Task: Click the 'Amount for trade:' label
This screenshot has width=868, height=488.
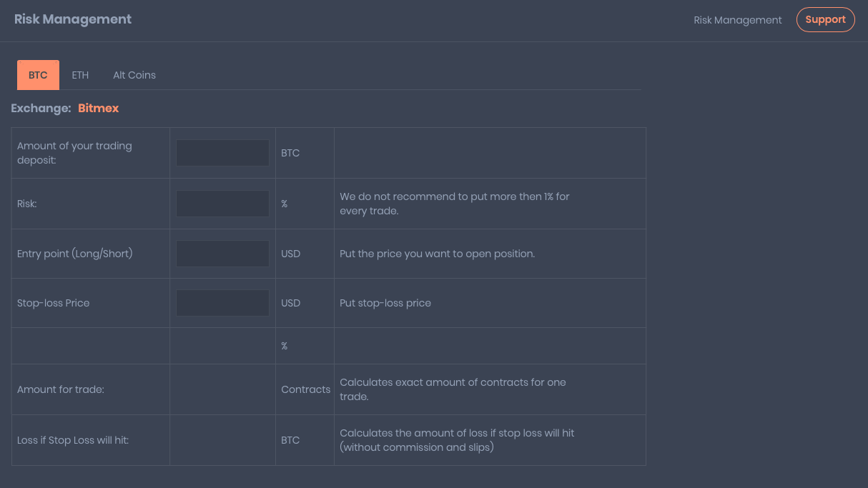Action: [x=61, y=389]
